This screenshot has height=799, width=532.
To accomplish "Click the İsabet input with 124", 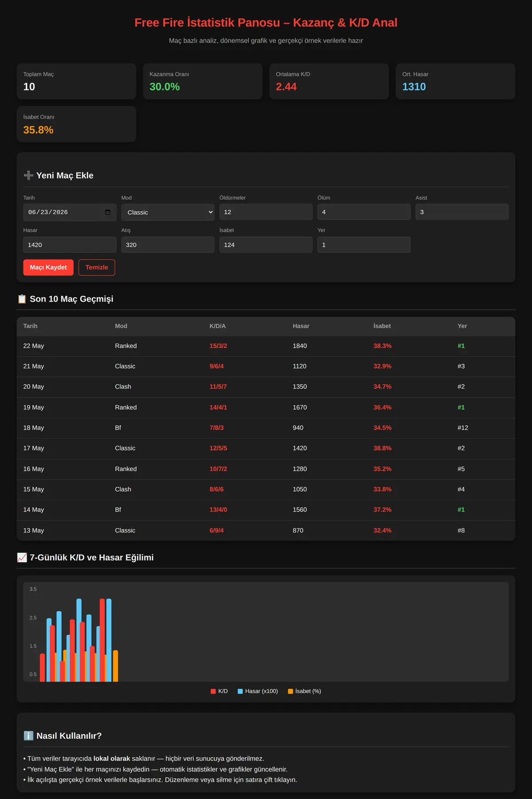I will tap(266, 245).
